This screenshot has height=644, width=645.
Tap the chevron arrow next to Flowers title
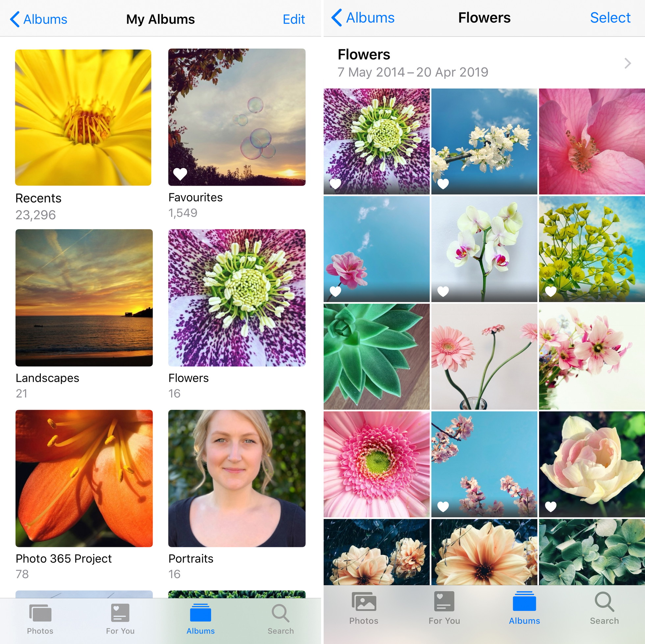coord(626,63)
